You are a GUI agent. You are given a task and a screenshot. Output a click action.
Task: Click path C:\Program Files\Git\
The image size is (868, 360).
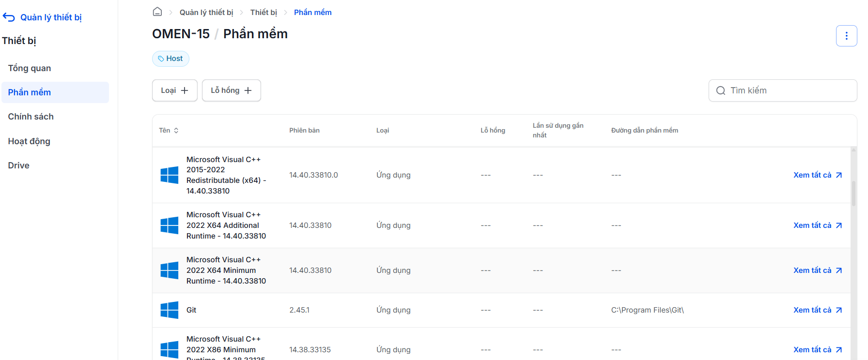pos(648,310)
